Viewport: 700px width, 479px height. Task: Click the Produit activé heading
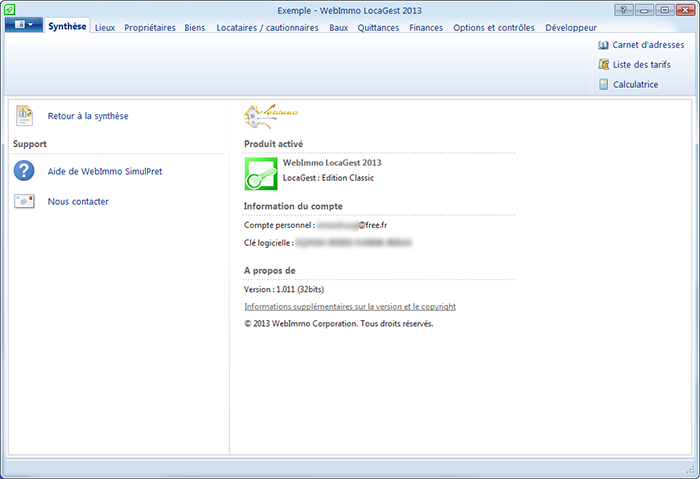tap(273, 144)
